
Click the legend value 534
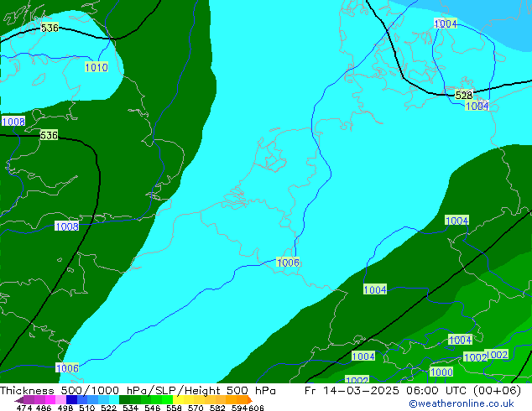click(131, 408)
